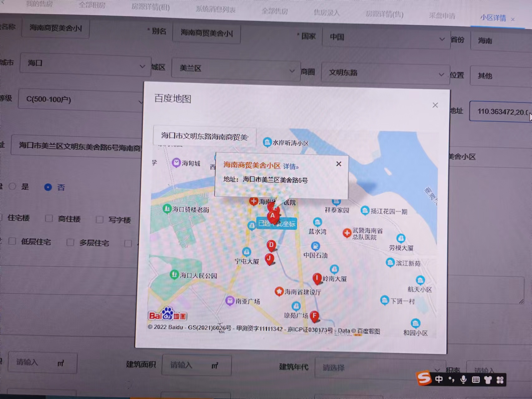Select the 是 radio button

12,186
